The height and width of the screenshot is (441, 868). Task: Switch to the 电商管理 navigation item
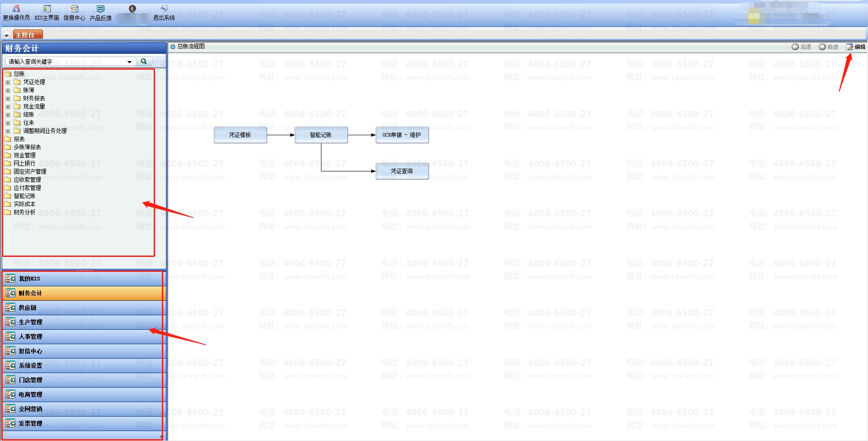click(84, 394)
